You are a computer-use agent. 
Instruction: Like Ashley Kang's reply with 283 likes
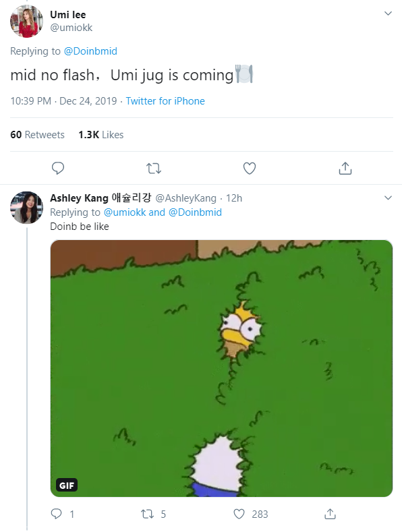[239, 514]
